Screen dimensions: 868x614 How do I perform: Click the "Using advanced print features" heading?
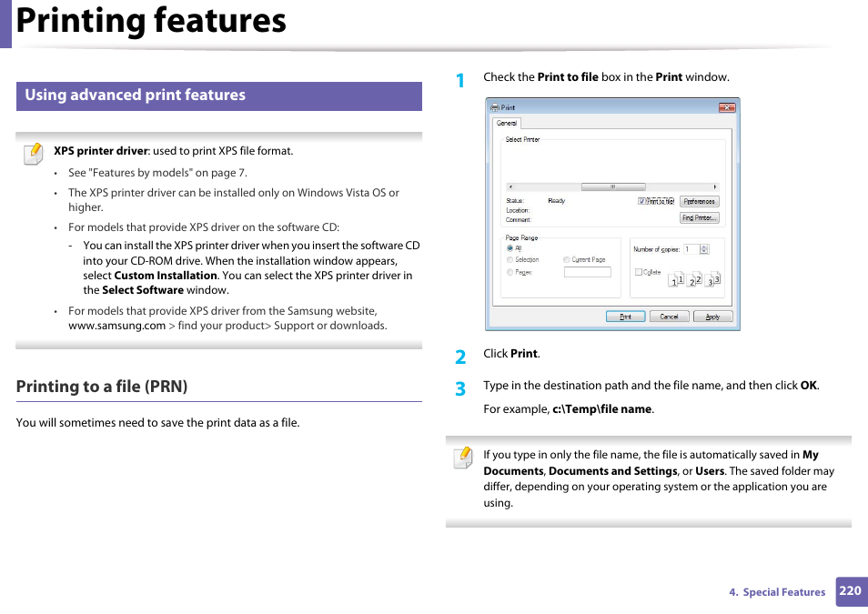[x=135, y=96]
